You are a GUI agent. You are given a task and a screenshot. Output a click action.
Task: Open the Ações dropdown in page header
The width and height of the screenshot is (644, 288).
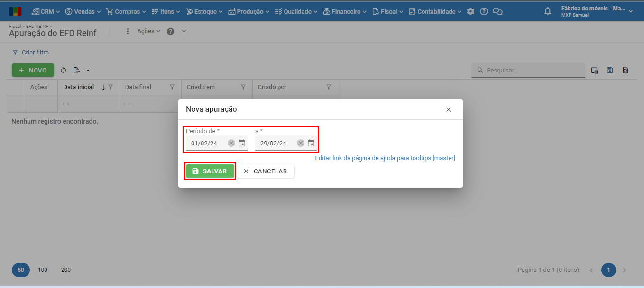[148, 31]
